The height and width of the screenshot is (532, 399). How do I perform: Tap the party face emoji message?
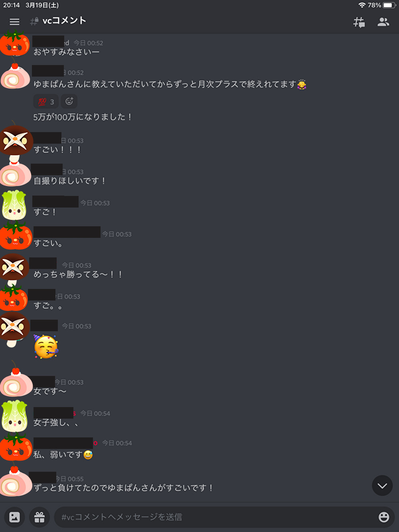coord(46,346)
